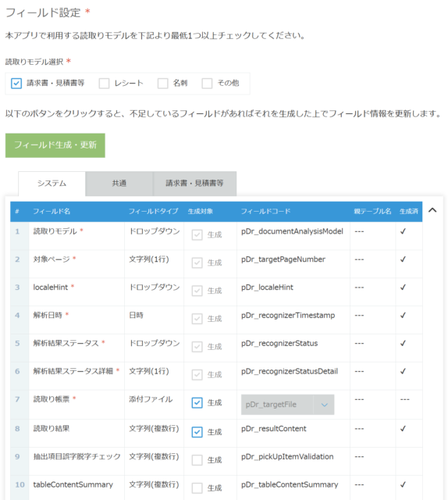The height and width of the screenshot is (500, 448).
Task: Check 生成 for 抽出項目誤字脱字チェック row
Action: click(x=197, y=460)
